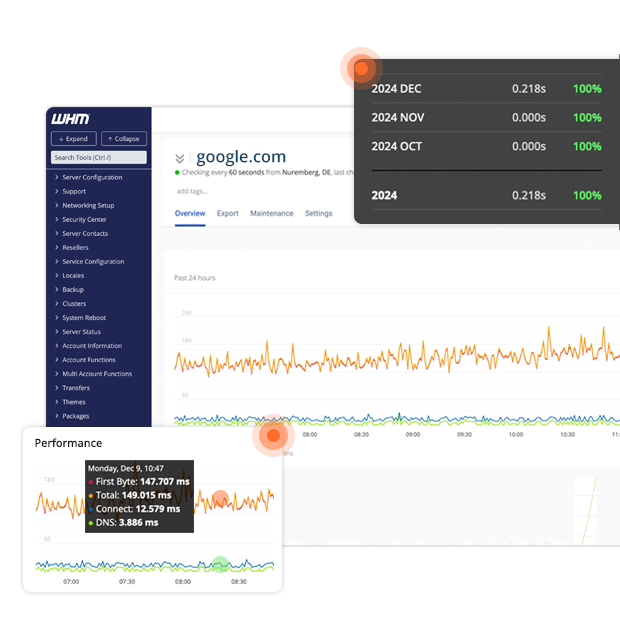
Task: Switch to the Overview tab
Action: 190,213
